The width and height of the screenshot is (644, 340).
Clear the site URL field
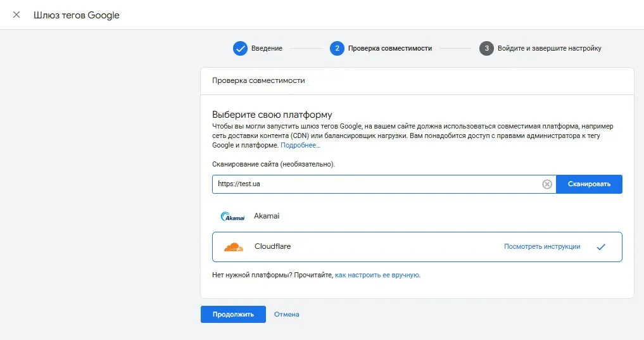click(x=546, y=184)
